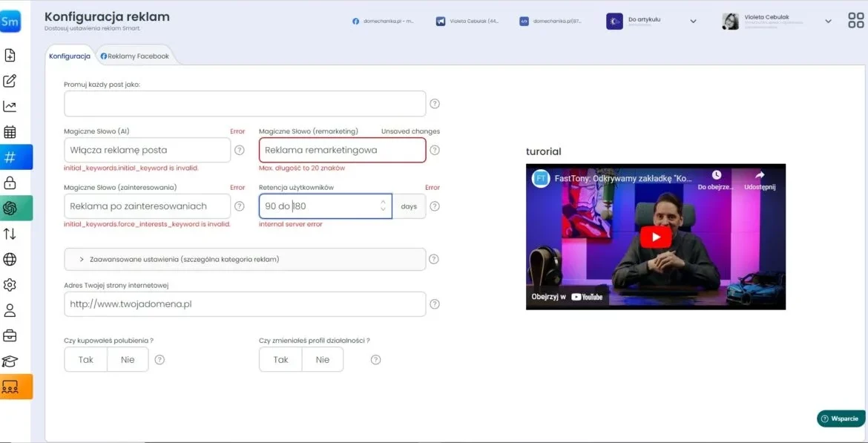Select Tak for purchased likes question
868x443 pixels.
pos(86,360)
